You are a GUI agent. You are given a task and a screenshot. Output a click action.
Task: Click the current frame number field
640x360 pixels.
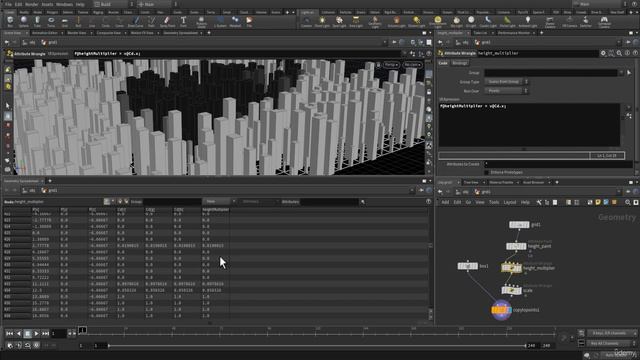click(58, 333)
